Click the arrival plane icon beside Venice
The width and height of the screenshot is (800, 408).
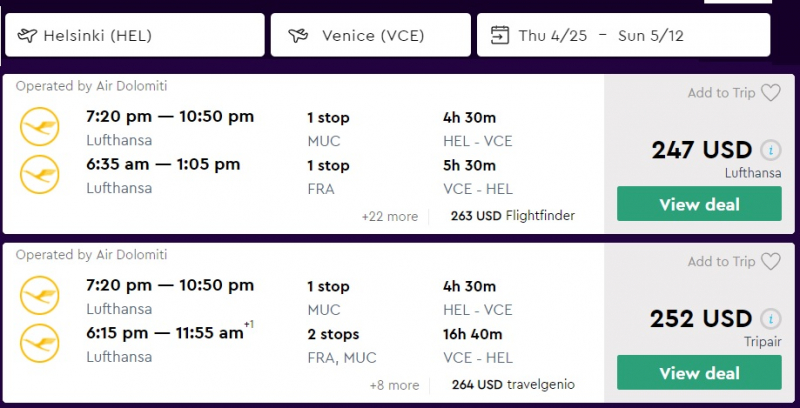point(297,36)
